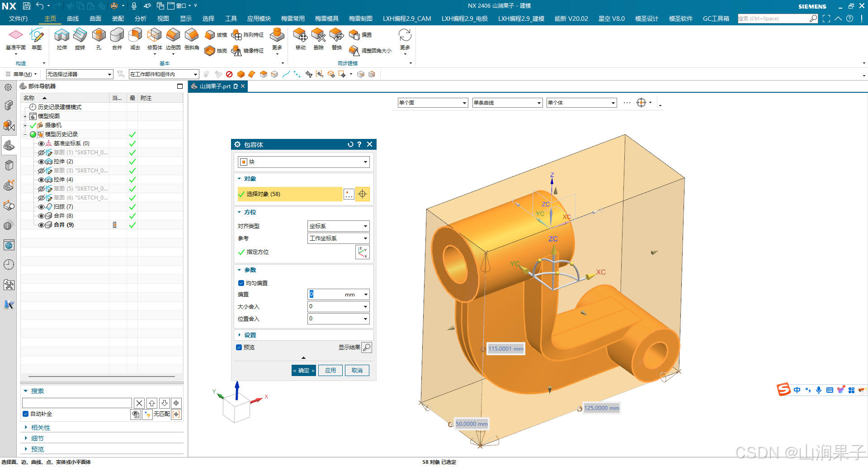
Task: Open the 参考 工作坐标系 dropdown
Action: point(339,238)
